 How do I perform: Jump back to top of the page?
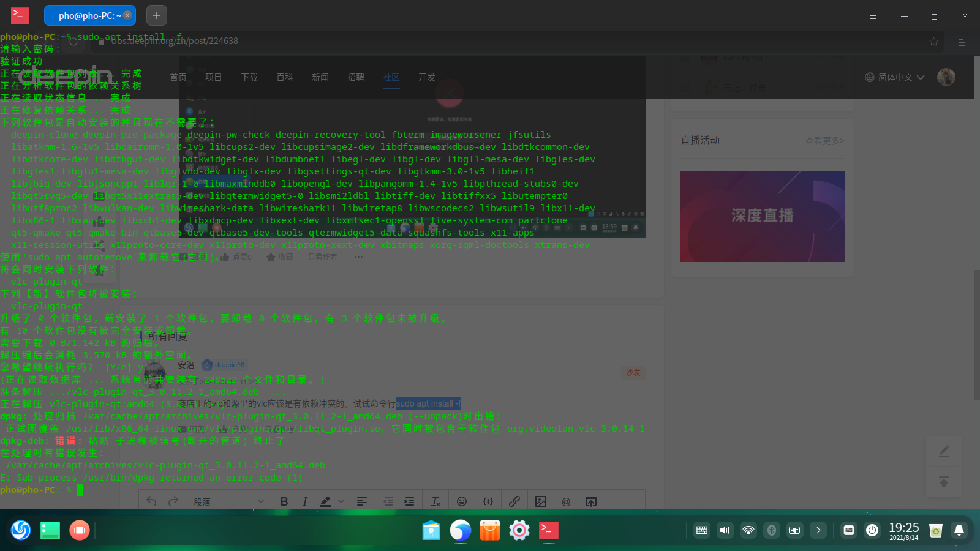[x=944, y=482]
